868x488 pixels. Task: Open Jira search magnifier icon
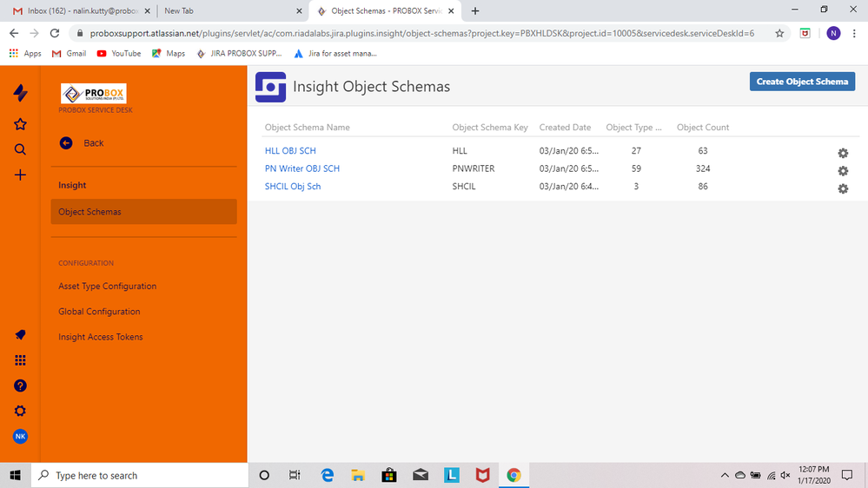coord(21,149)
